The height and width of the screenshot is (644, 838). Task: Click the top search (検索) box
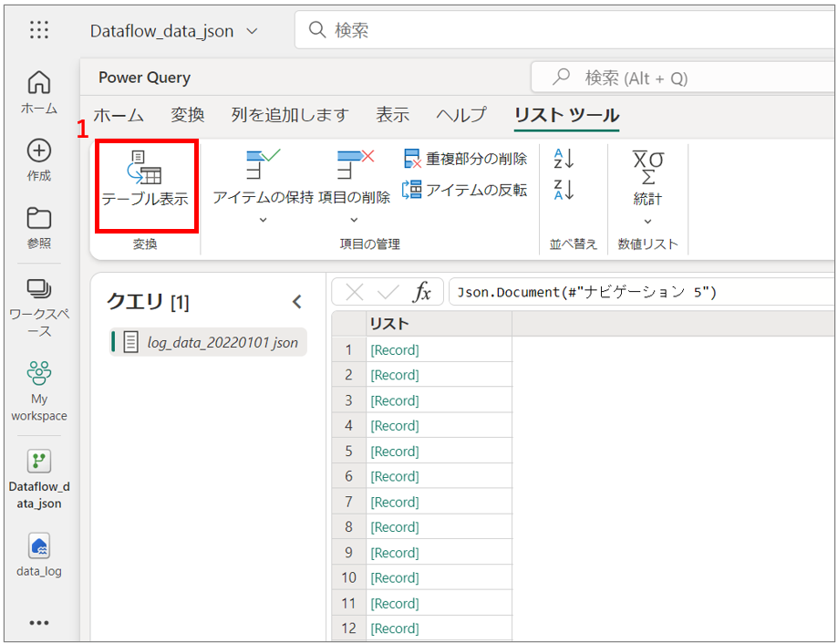point(565,30)
